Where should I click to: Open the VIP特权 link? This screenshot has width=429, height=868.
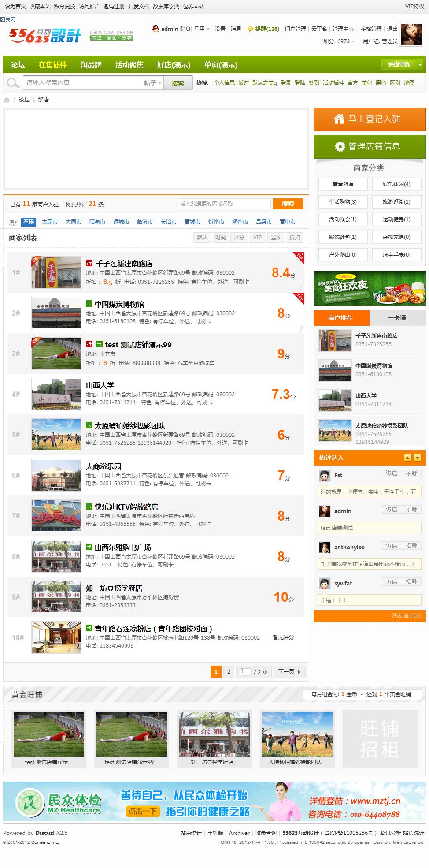[x=414, y=7]
